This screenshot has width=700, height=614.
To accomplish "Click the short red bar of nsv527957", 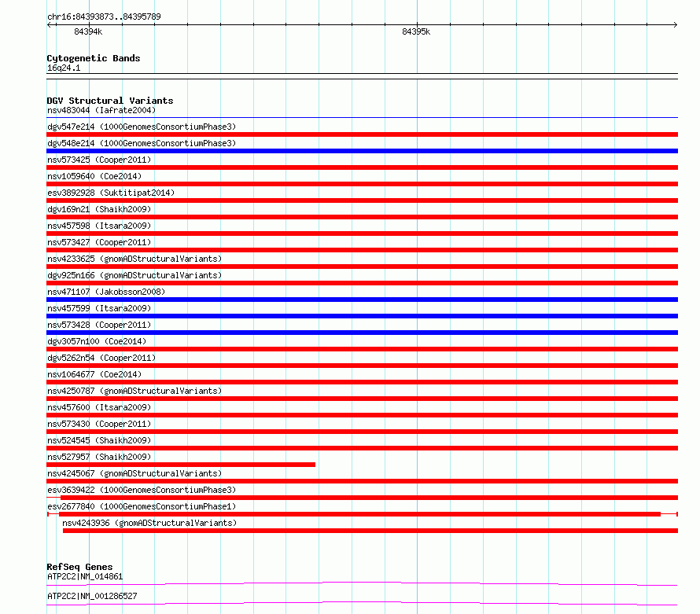I will click(181, 465).
